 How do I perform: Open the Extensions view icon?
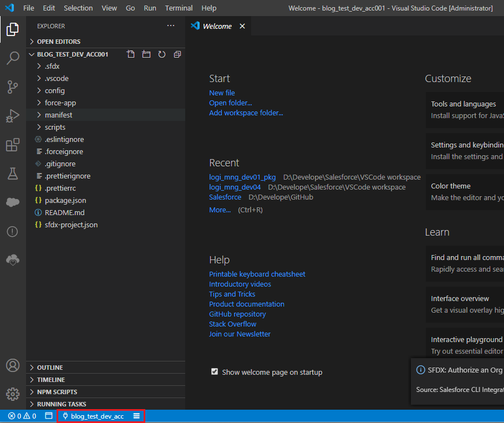(x=13, y=145)
